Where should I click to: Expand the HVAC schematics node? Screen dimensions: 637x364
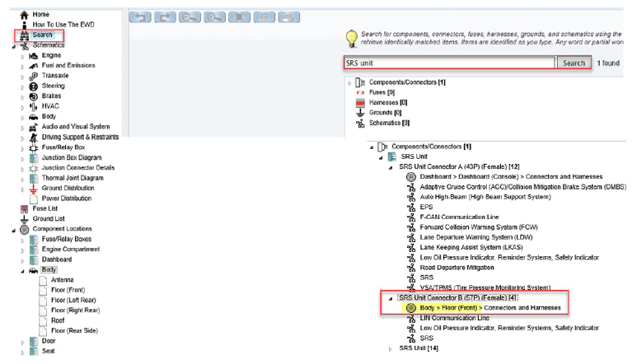[x=23, y=108]
